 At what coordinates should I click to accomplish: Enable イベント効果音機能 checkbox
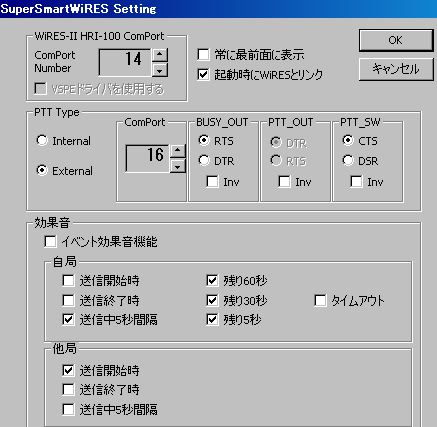pyautogui.click(x=50, y=242)
